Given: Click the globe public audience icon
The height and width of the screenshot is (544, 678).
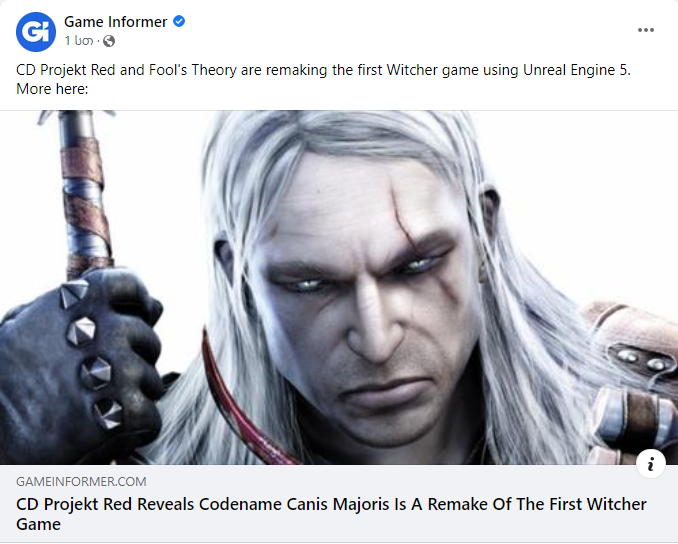Looking at the screenshot, I should (x=109, y=41).
